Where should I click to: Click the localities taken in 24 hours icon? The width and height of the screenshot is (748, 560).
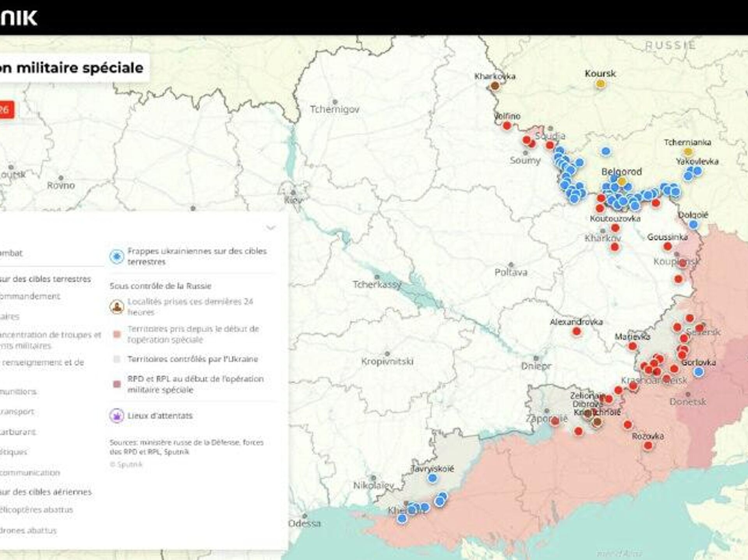(x=116, y=307)
